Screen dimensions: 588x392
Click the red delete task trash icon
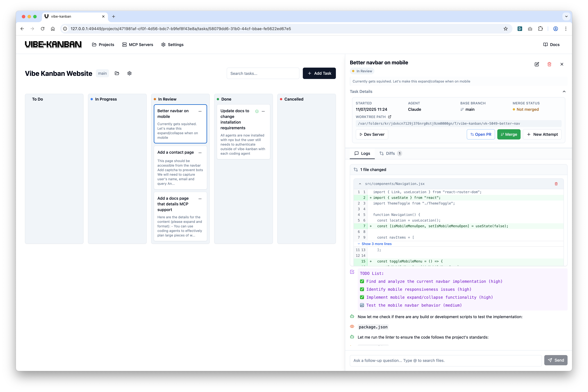coord(549,64)
